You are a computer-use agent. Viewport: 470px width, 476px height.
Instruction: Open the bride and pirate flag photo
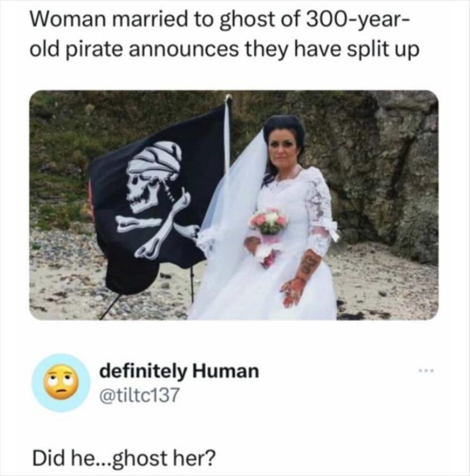[234, 205]
